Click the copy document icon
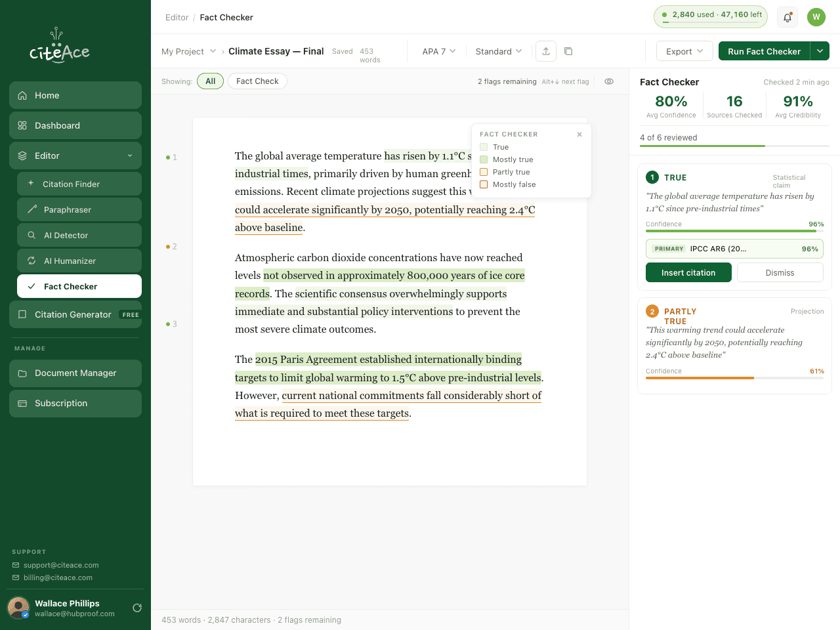Viewport: 840px width, 630px height. pyautogui.click(x=568, y=51)
